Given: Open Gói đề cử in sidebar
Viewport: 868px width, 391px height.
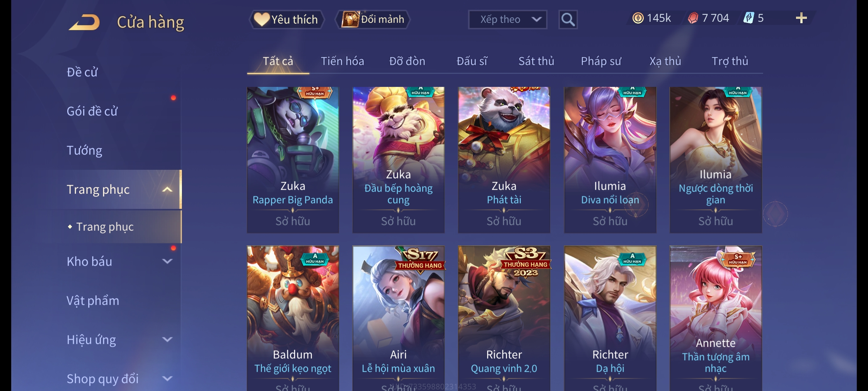Looking at the screenshot, I should 92,111.
